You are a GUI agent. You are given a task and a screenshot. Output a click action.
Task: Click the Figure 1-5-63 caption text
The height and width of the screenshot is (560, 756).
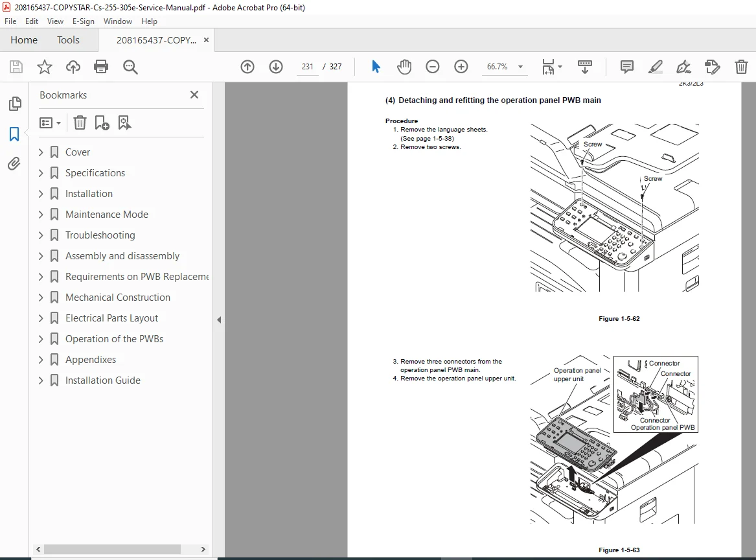click(619, 550)
